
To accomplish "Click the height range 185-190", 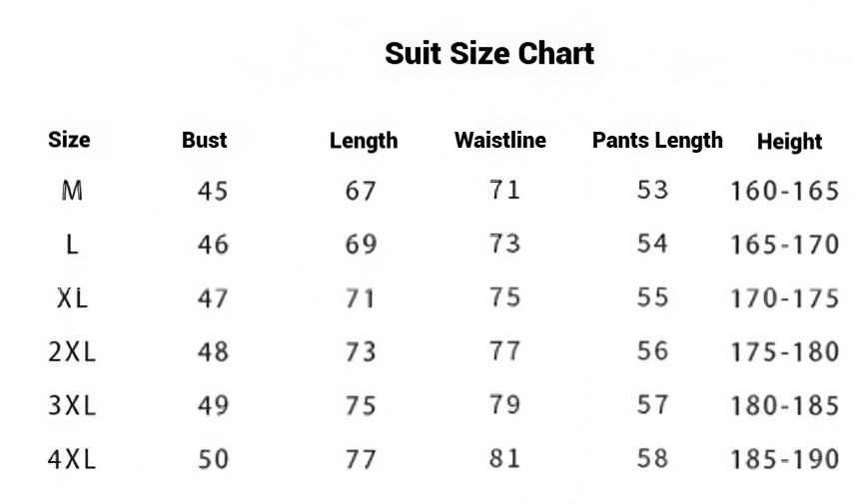I will [x=785, y=459].
